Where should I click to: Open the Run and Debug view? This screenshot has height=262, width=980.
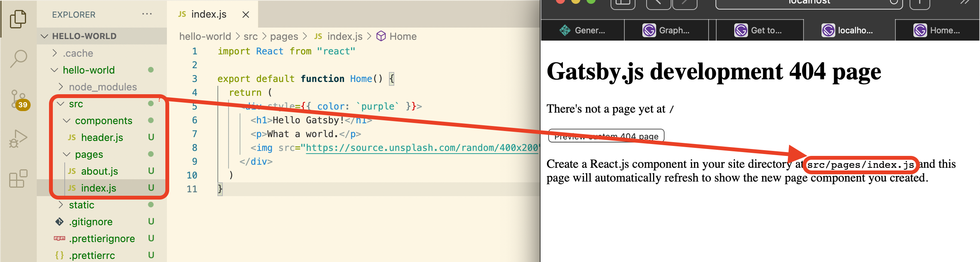pos(18,139)
